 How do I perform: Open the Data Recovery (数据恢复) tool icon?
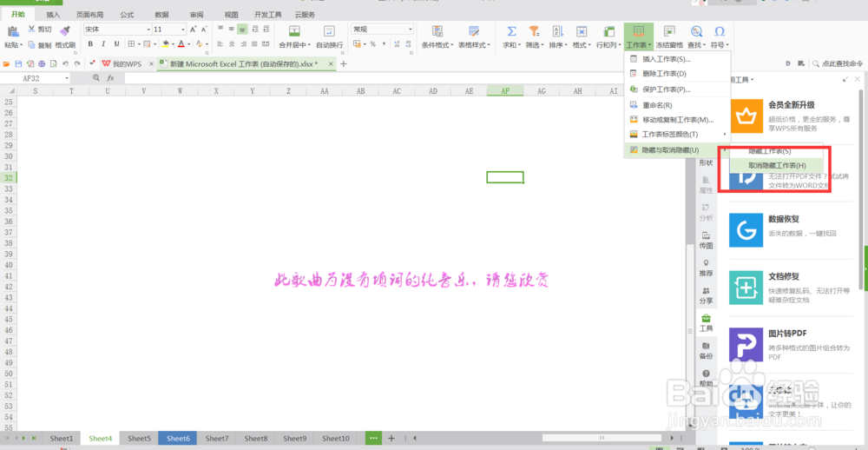click(746, 230)
